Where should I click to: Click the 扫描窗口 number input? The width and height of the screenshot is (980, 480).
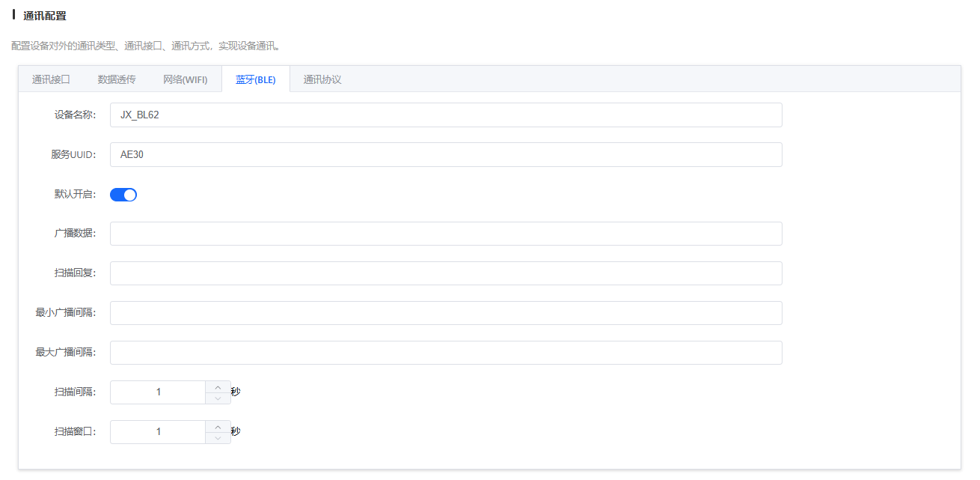[x=159, y=432]
